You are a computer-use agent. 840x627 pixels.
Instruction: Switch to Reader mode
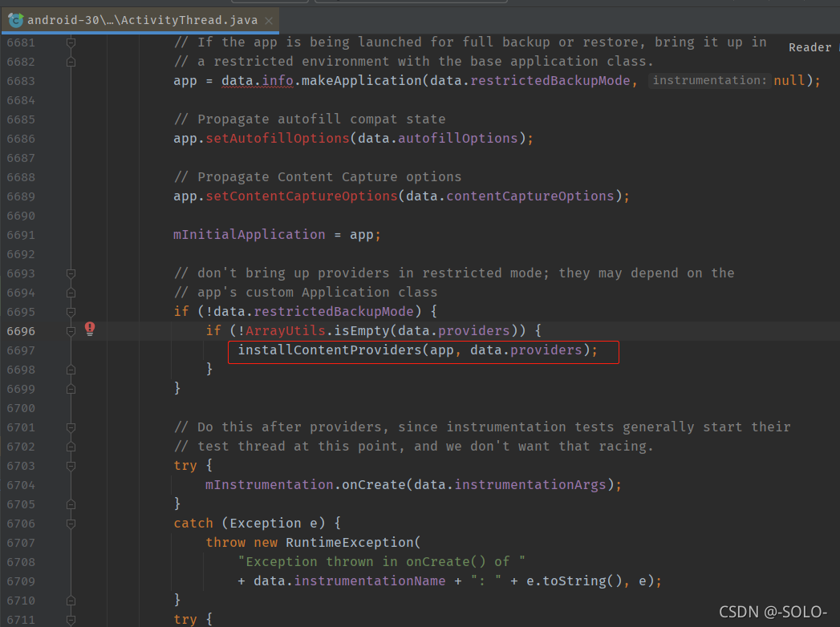(x=810, y=47)
